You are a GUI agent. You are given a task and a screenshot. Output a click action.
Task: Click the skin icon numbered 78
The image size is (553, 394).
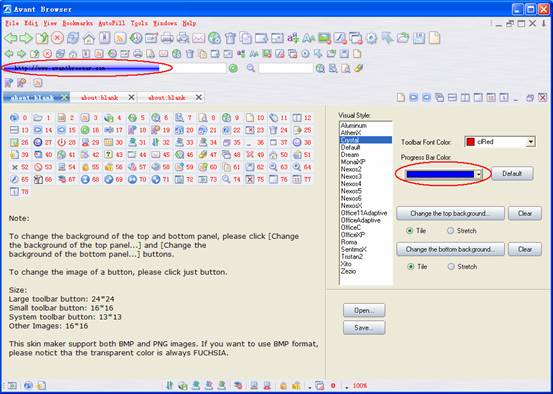14,192
